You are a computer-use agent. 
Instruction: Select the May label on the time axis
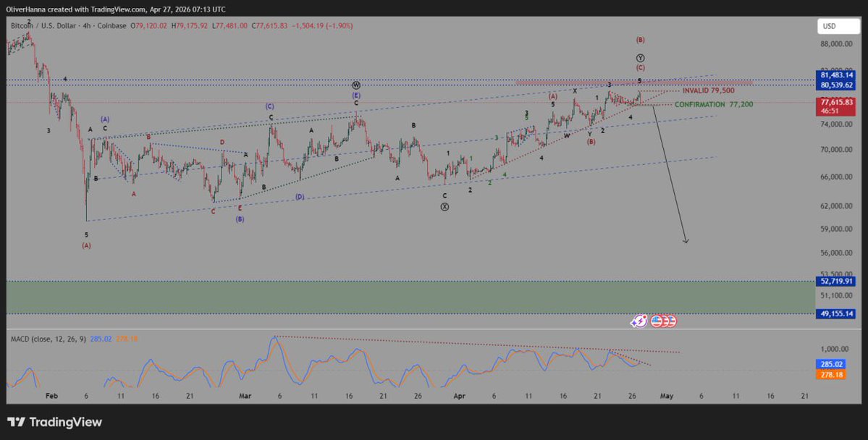click(667, 396)
